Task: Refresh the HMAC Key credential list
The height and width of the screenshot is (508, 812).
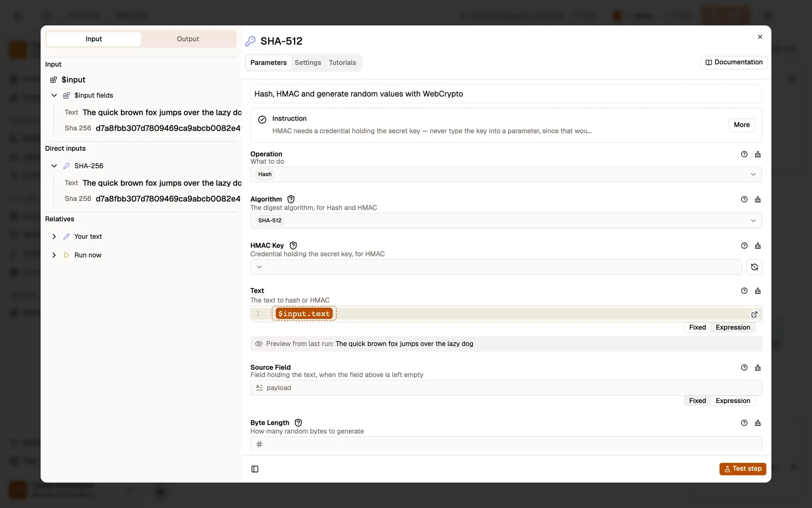Action: coord(754,267)
